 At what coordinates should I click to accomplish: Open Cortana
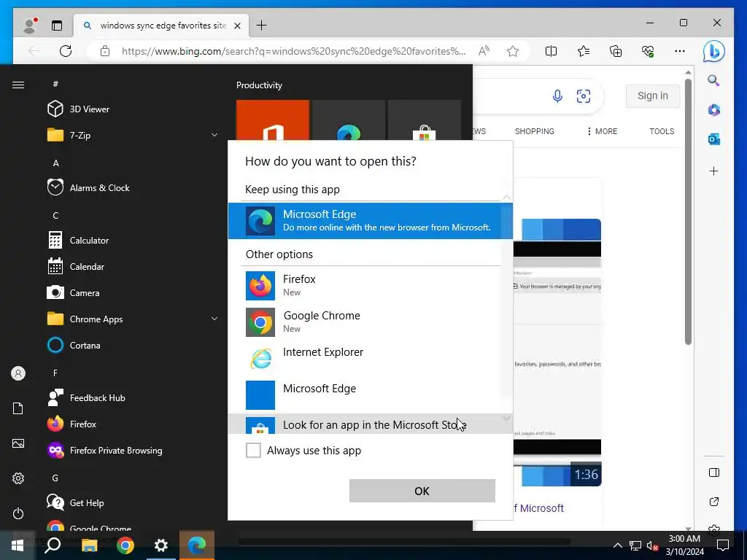(133, 345)
